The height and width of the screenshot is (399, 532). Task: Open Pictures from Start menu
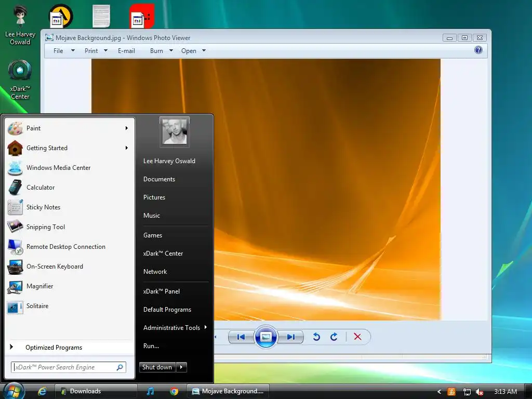pos(154,197)
